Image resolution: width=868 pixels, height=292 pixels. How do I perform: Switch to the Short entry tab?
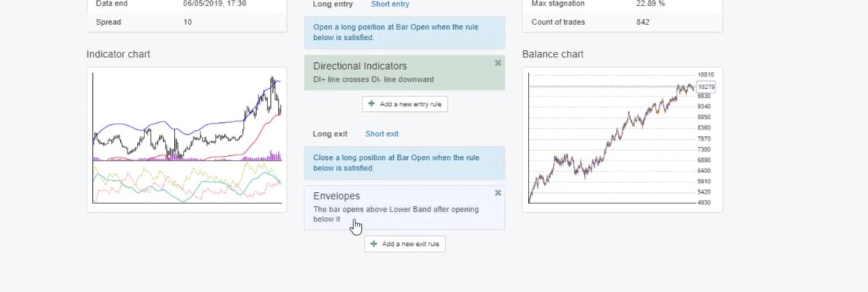pyautogui.click(x=390, y=4)
